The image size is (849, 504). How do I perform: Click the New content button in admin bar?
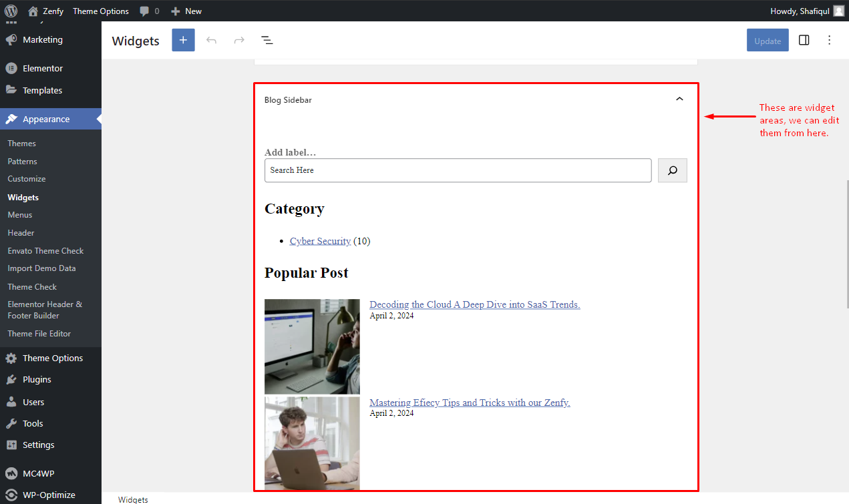click(186, 11)
